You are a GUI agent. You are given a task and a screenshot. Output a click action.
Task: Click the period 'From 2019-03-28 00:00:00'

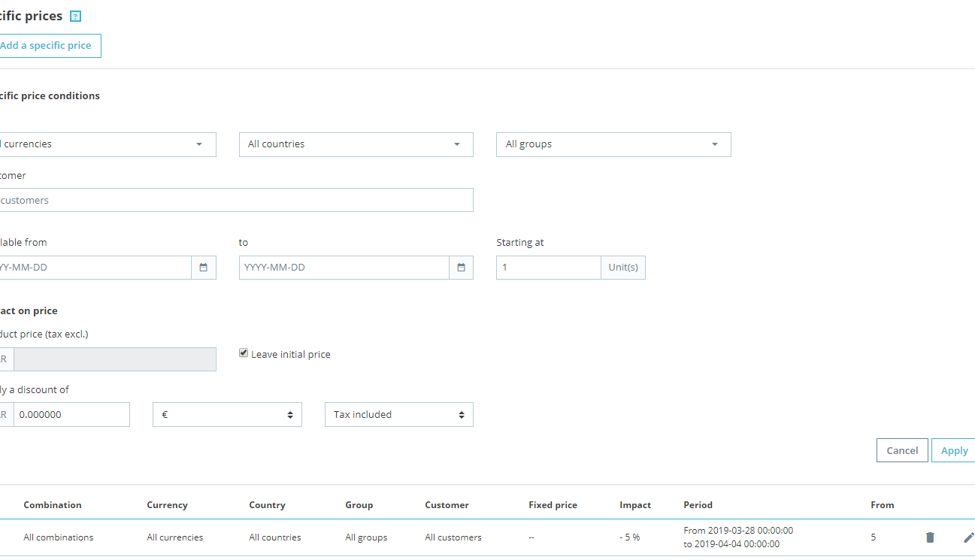(738, 531)
